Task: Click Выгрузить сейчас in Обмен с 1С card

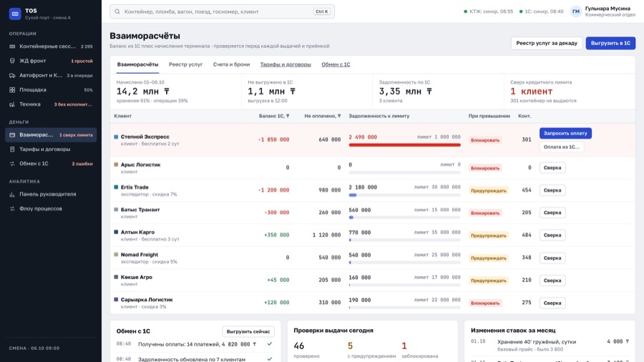Action: (x=248, y=331)
